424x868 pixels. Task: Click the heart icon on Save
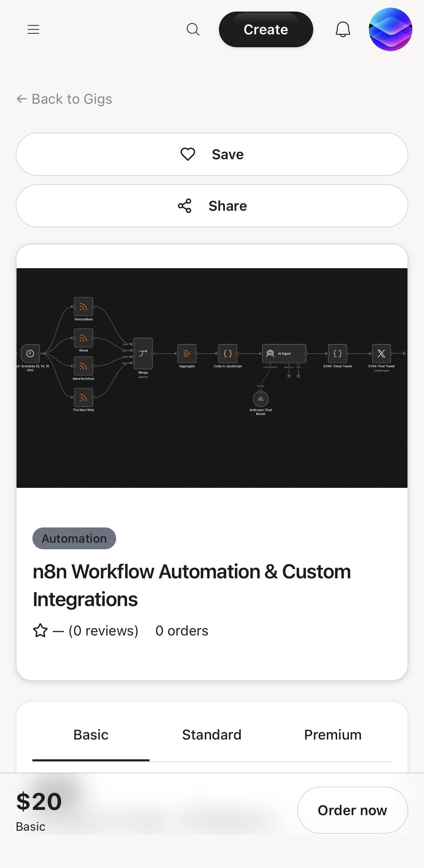click(x=188, y=154)
